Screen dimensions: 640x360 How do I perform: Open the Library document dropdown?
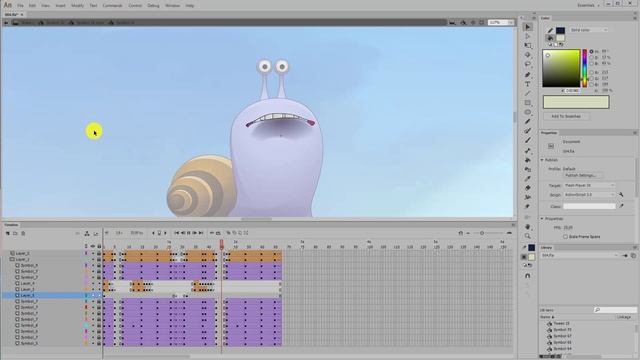coord(579,256)
